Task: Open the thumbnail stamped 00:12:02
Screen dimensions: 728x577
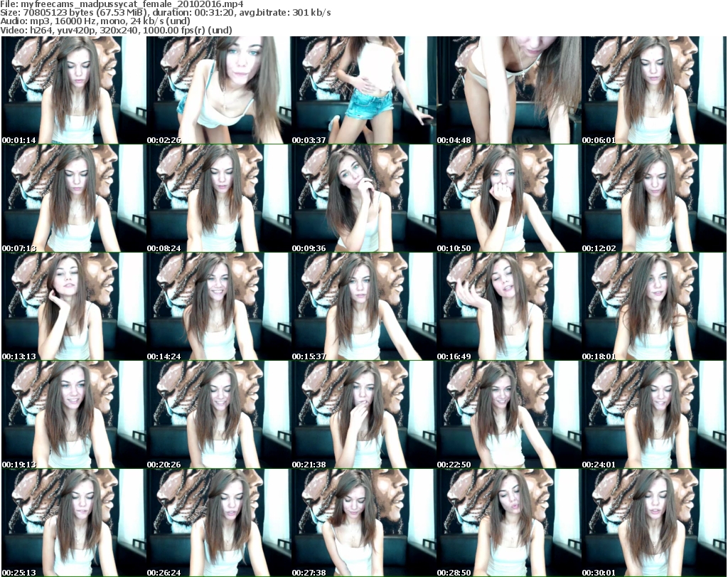Action: click(x=654, y=198)
